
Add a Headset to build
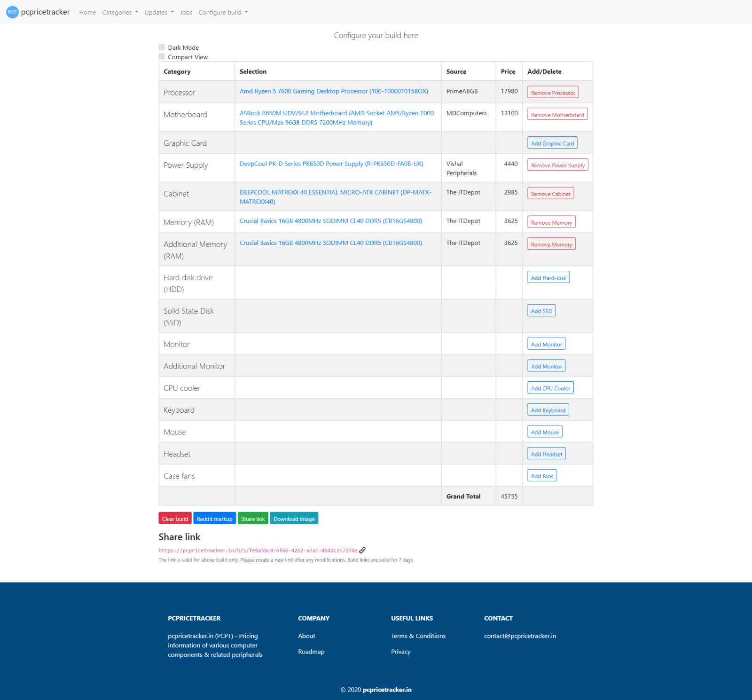547,454
